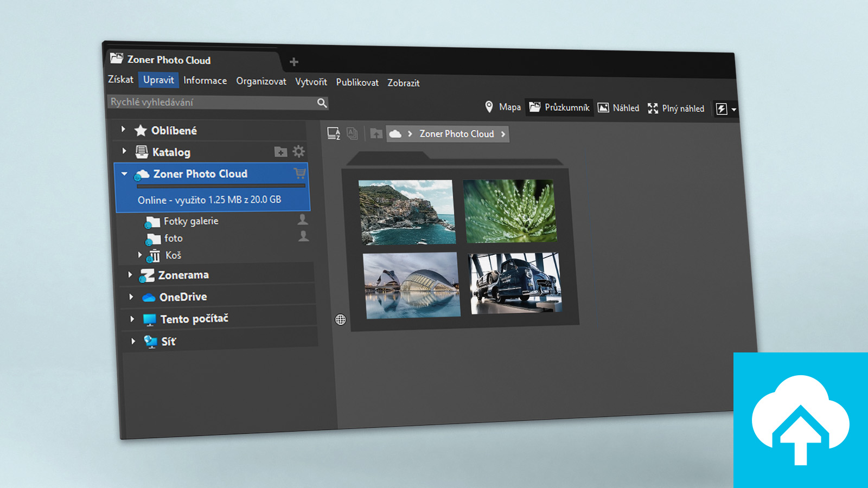Open the Publikovat menu
Screen dimensions: 868x488
click(x=357, y=82)
